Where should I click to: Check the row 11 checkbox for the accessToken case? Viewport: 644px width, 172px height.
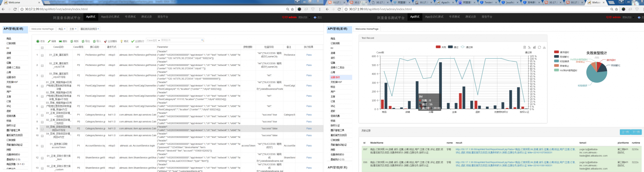click(42, 146)
